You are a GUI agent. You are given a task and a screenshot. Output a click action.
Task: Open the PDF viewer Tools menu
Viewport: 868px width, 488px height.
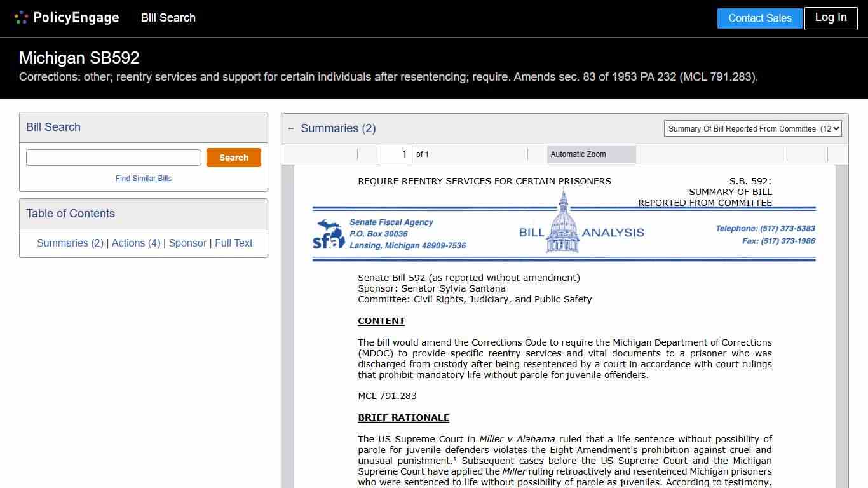point(837,154)
